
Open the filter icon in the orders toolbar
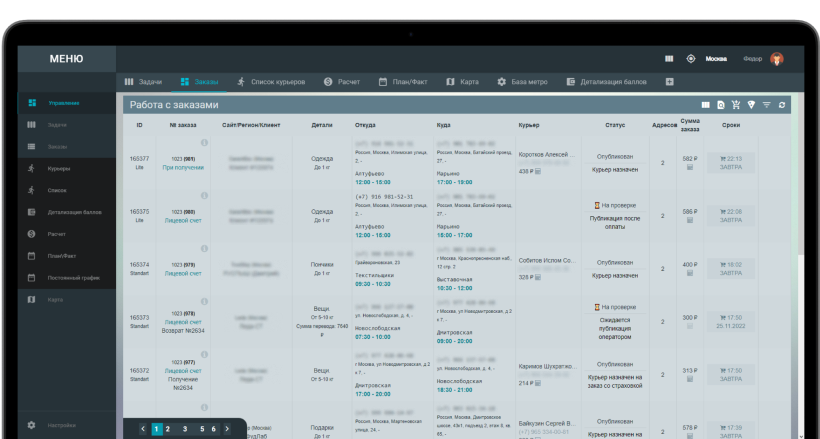767,105
